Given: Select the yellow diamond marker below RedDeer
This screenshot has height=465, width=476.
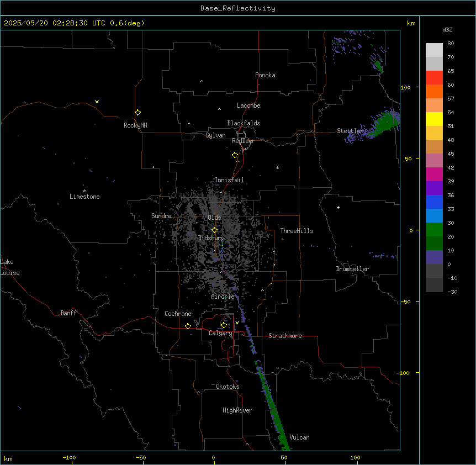Looking at the screenshot, I should pos(235,155).
